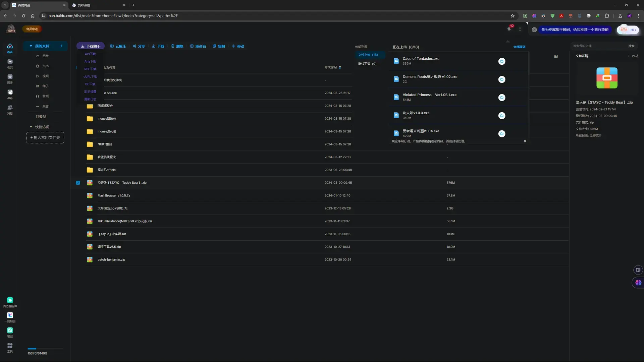The image size is (644, 362).
Task: Click the 工具 tools icon in sidebar
Action: click(10, 348)
